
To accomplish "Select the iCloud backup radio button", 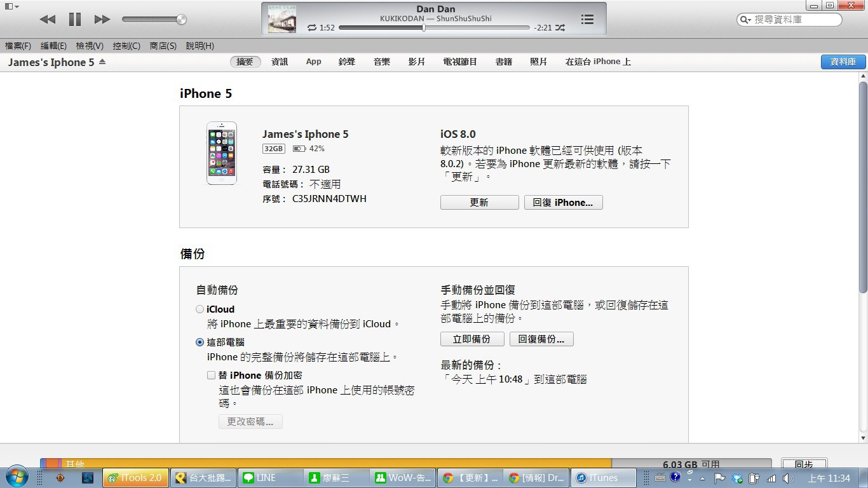I will [x=200, y=309].
